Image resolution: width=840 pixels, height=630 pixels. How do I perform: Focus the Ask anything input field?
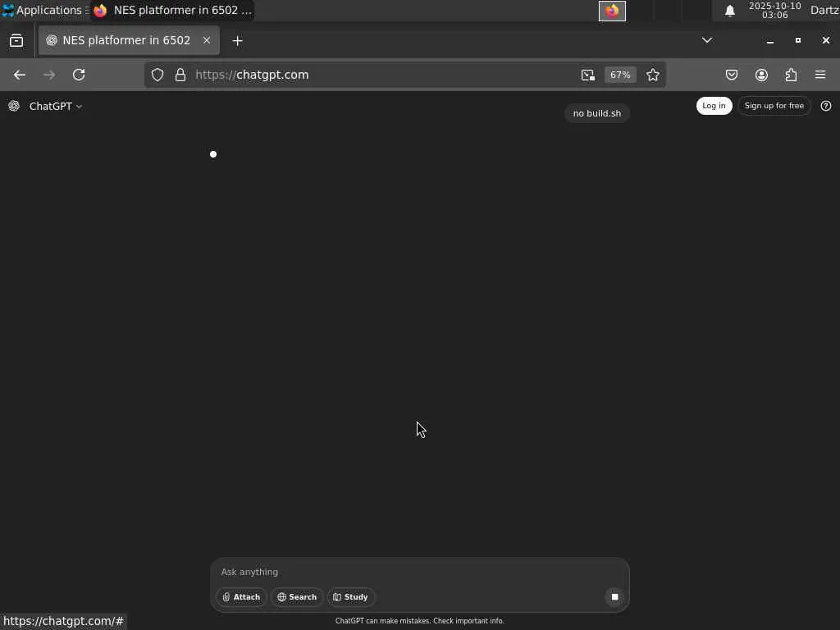(419, 572)
